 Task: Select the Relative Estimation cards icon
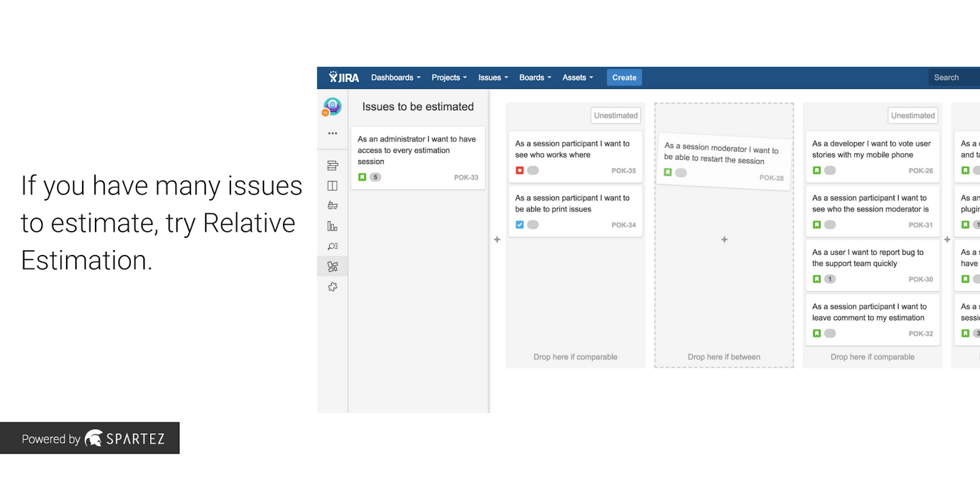tap(333, 267)
